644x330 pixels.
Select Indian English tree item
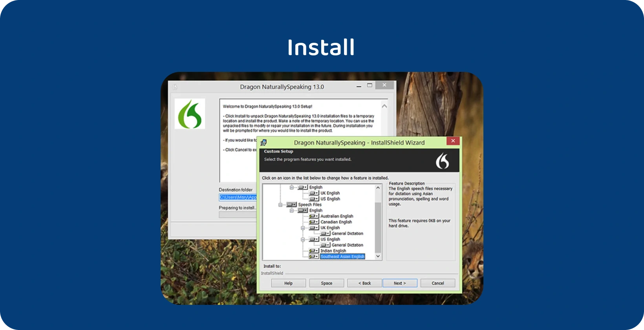coord(333,251)
